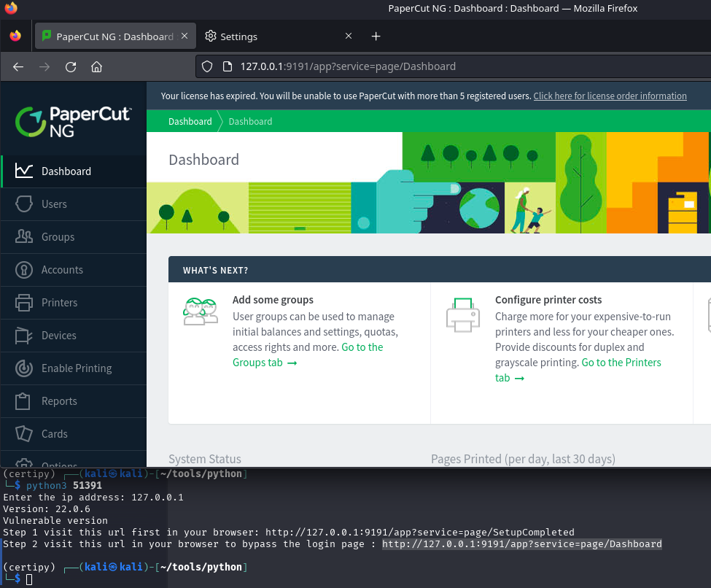Click the highlighted Dashboard URL in the terminal
This screenshot has width=711, height=588.
click(x=522, y=544)
